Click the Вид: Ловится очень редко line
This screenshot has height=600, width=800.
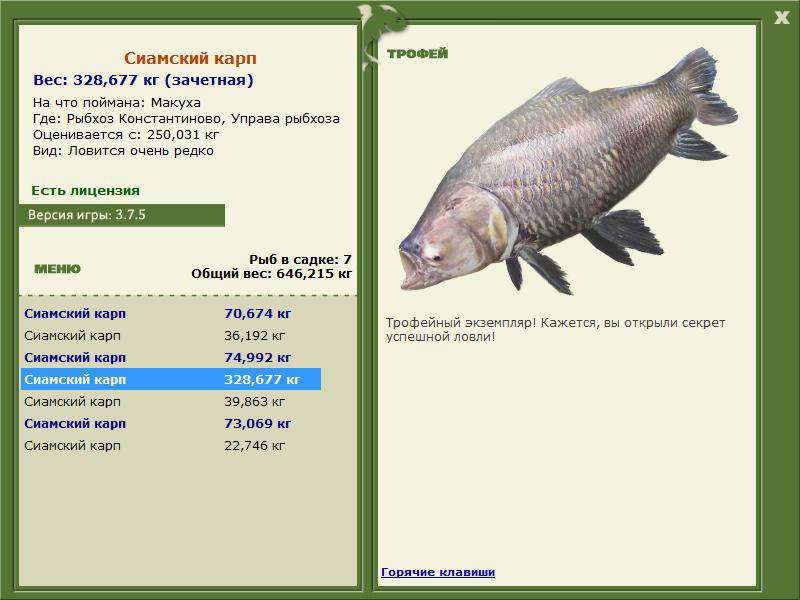pyautogui.click(x=123, y=151)
